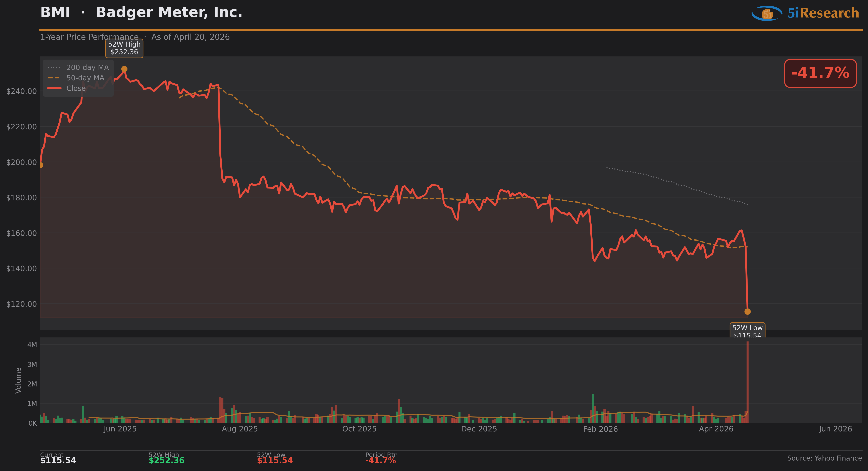Screen dimensions: 868x471
Task: Click the $200.00 y-axis price label
Action: coord(21,162)
